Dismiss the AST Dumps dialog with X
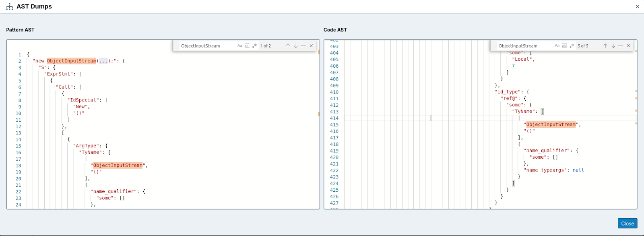Viewport: 644px width, 236px height. [x=637, y=6]
